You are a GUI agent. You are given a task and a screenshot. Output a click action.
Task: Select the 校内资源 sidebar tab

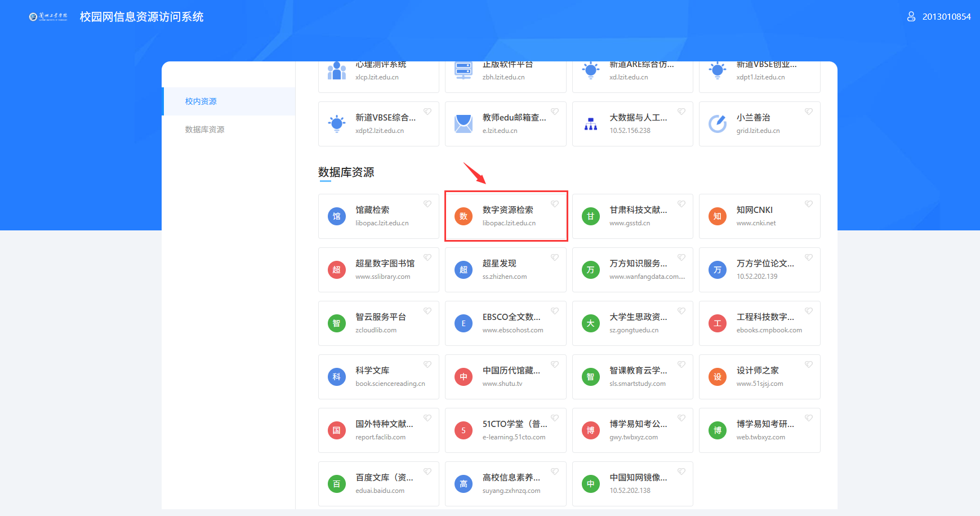click(x=201, y=101)
